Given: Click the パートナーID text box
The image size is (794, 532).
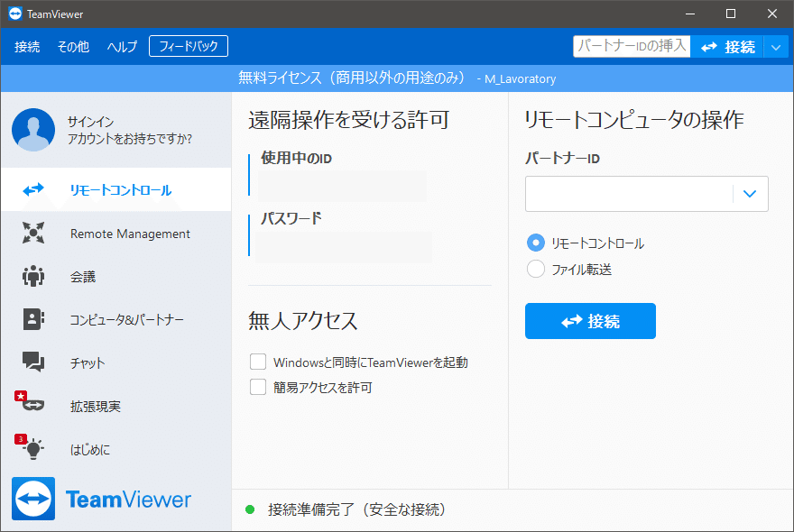Looking at the screenshot, I should (629, 193).
